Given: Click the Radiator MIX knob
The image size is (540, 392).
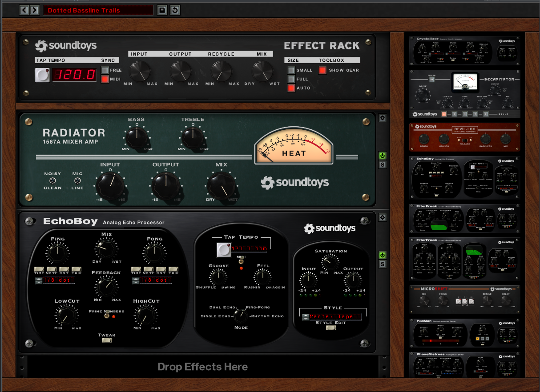Looking at the screenshot, I should click(x=221, y=185).
